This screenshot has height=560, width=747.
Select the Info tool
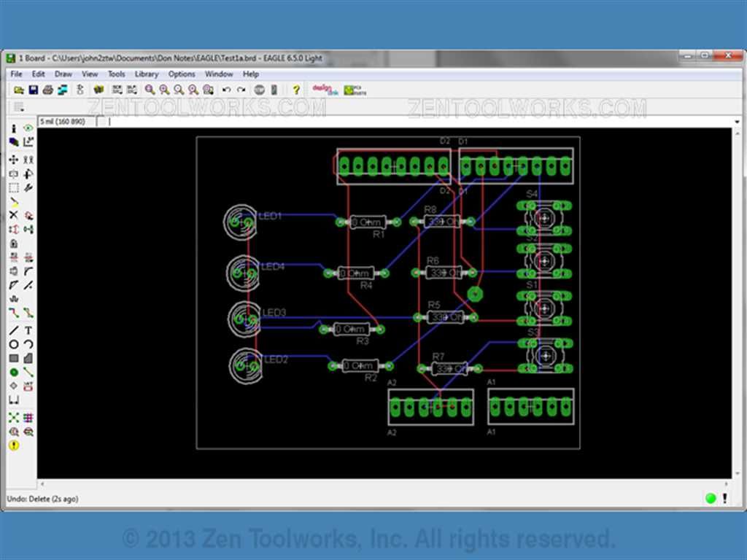(14, 128)
